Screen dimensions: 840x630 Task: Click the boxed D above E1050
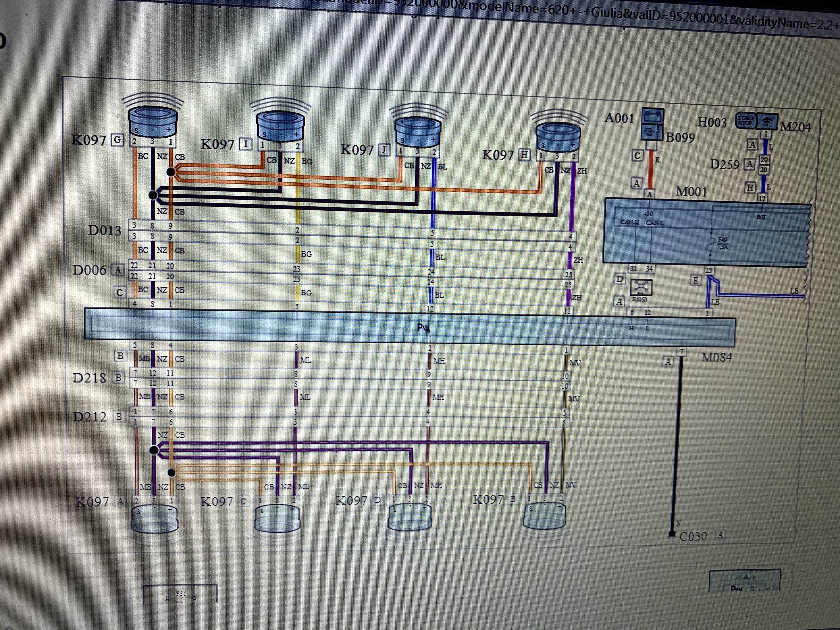[620, 279]
